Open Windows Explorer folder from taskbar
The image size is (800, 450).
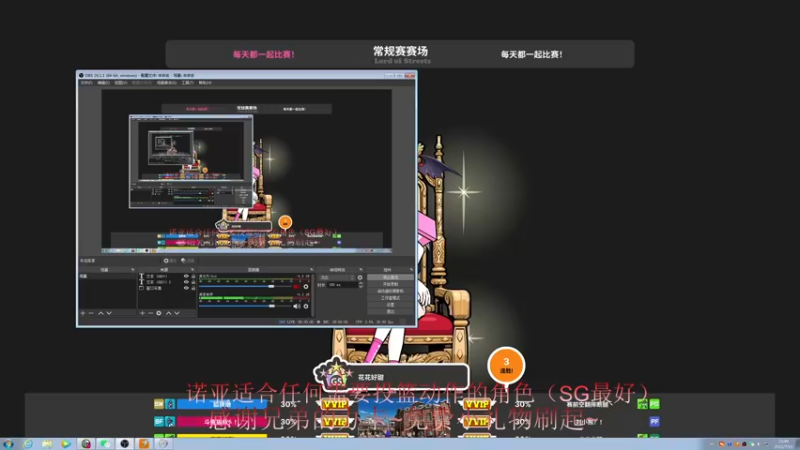pos(46,443)
